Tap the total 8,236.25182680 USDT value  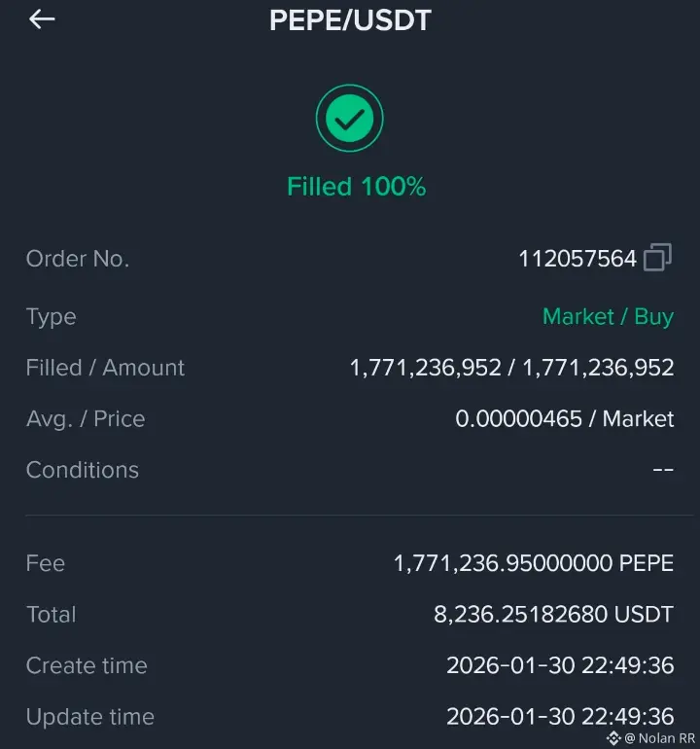(553, 615)
